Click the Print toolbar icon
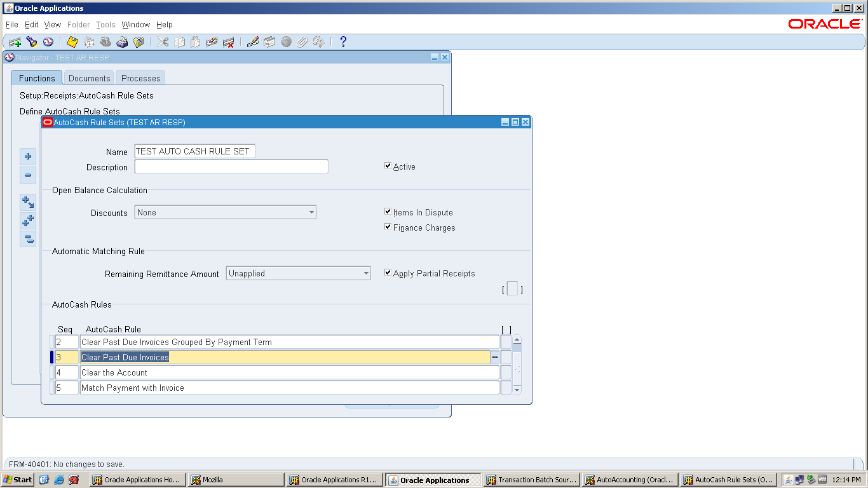 pos(122,42)
